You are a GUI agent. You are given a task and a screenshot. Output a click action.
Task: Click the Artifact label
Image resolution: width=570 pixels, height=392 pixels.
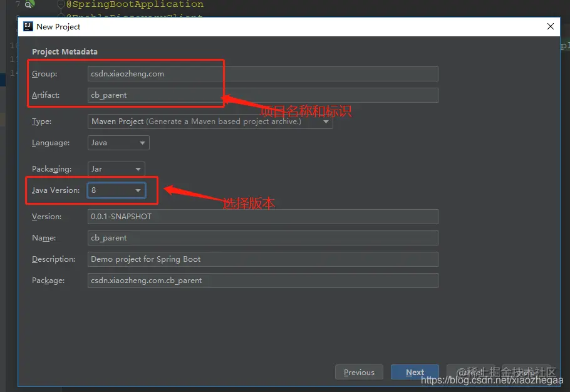click(46, 95)
